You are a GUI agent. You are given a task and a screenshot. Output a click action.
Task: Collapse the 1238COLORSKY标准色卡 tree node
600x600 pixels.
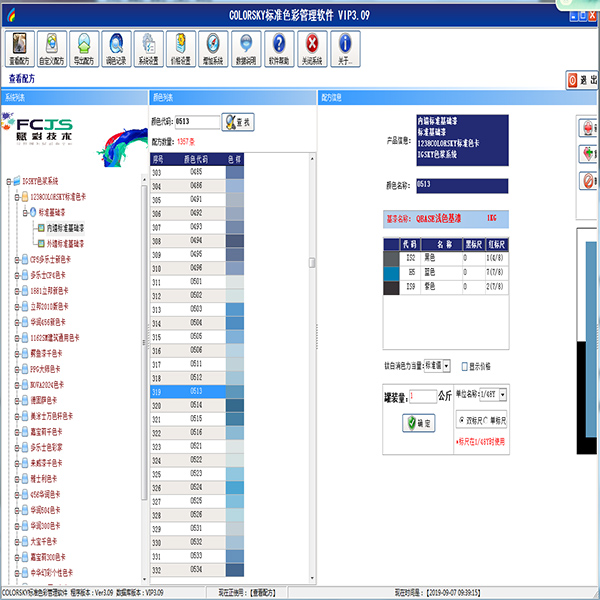pos(17,197)
